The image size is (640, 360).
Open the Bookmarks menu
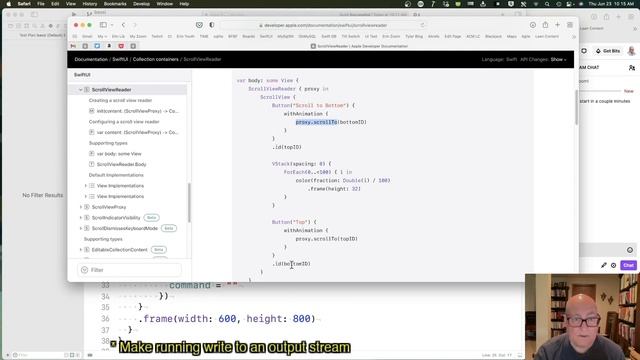pyautogui.click(x=115, y=4)
